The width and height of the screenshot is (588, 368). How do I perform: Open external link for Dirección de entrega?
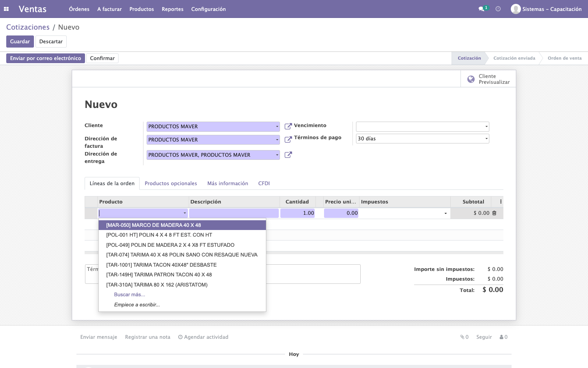coord(288,155)
